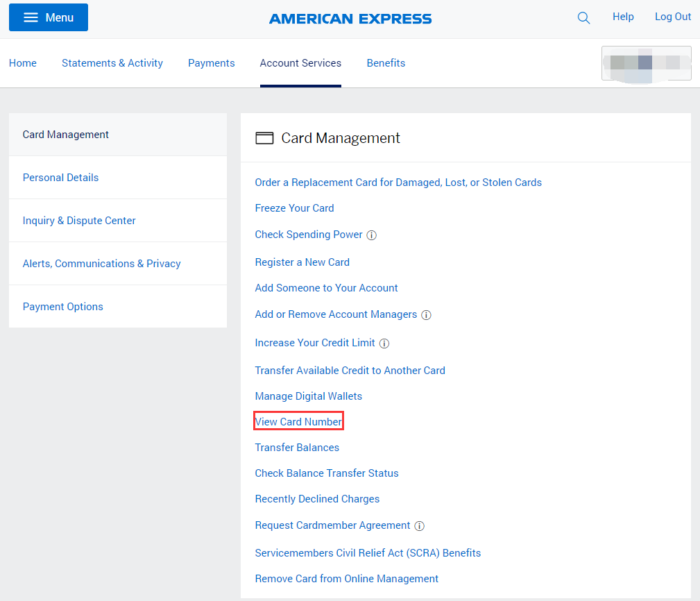Image resolution: width=700 pixels, height=601 pixels.
Task: Open Alerts, Communications & Privacy section
Action: click(x=118, y=263)
